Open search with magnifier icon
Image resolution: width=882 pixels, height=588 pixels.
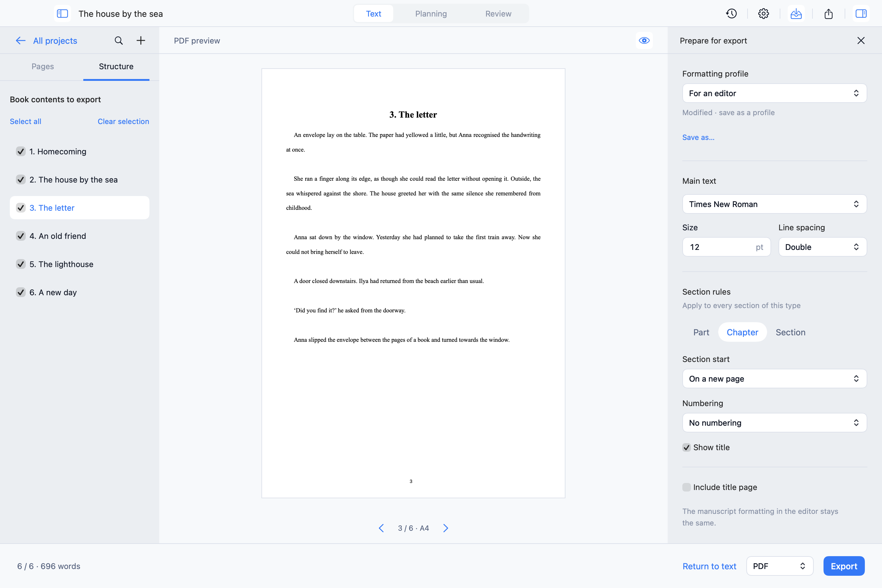[119, 40]
